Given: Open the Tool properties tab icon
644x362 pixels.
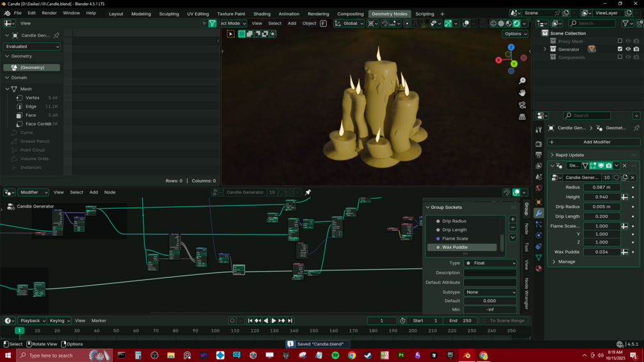Looking at the screenshot, I should pyautogui.click(x=538, y=129).
